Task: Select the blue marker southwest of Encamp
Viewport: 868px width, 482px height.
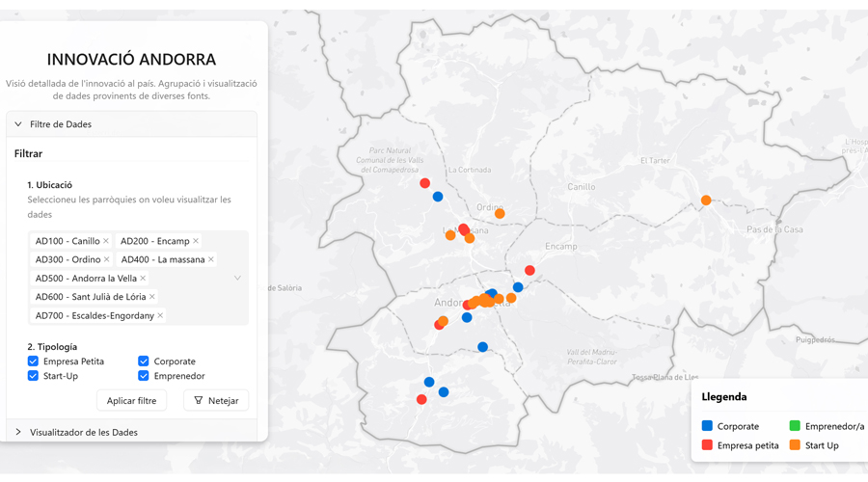Action: pos(518,287)
